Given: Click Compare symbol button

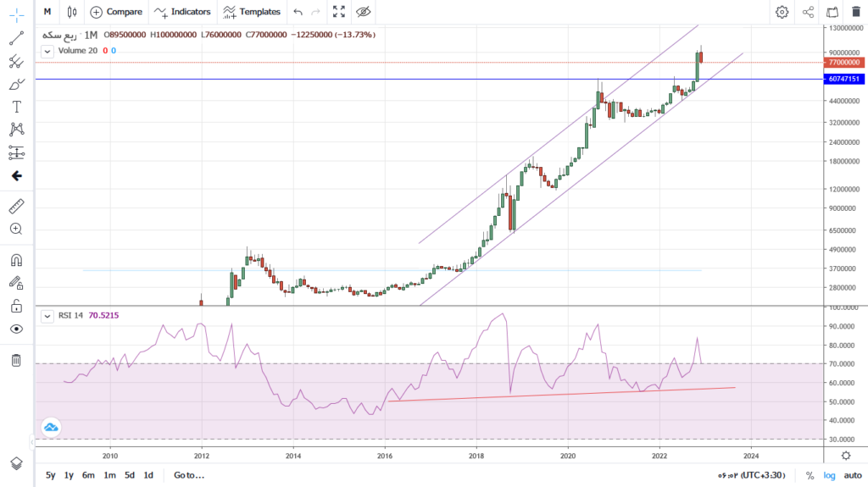Looking at the screenshot, I should 116,12.
